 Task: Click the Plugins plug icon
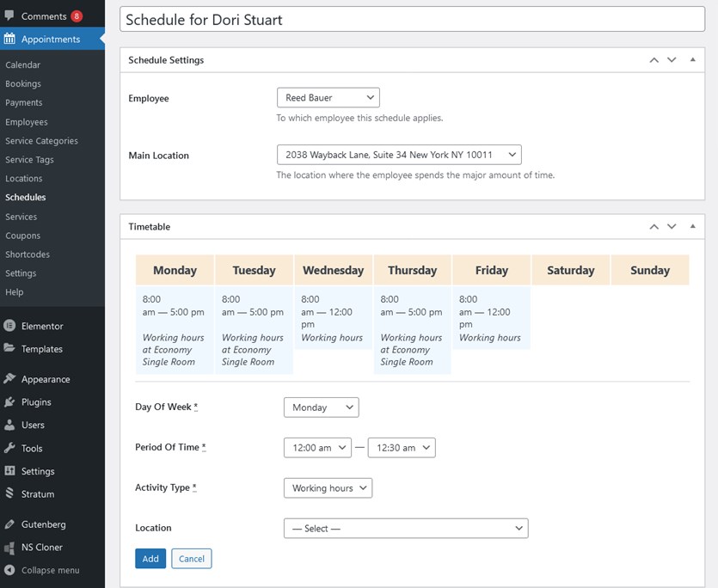click(9, 401)
